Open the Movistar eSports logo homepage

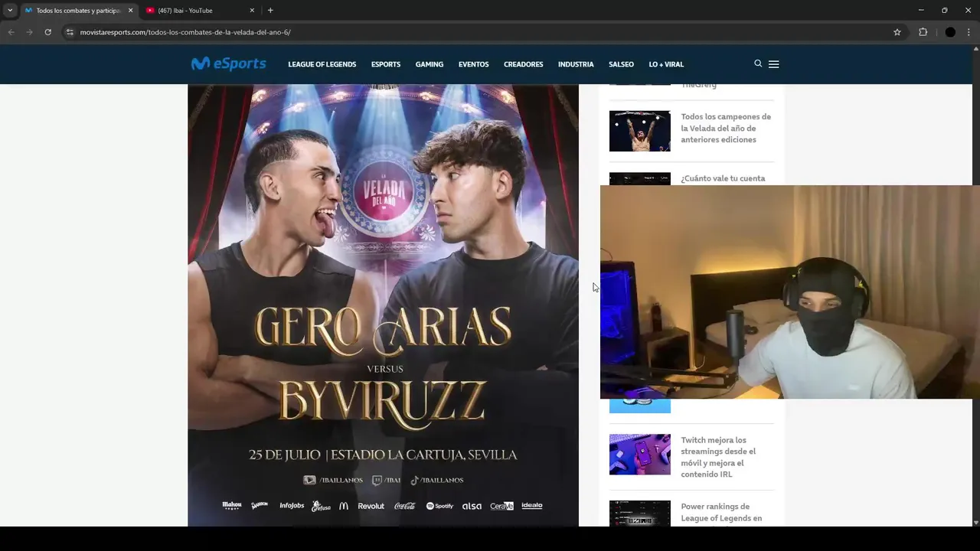(228, 64)
